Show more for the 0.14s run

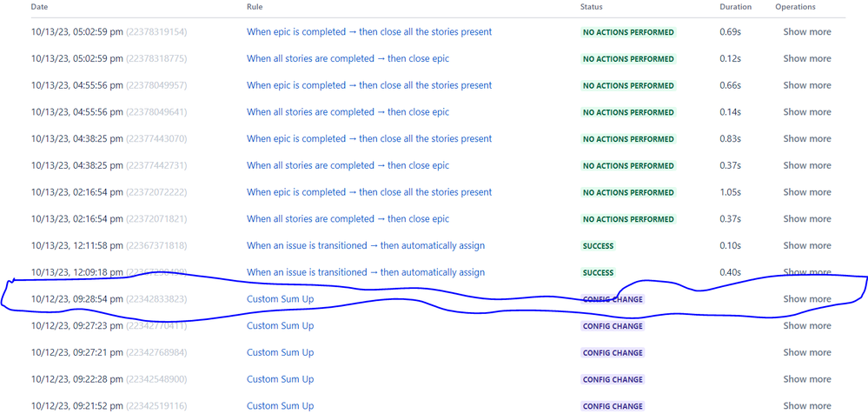tap(807, 112)
